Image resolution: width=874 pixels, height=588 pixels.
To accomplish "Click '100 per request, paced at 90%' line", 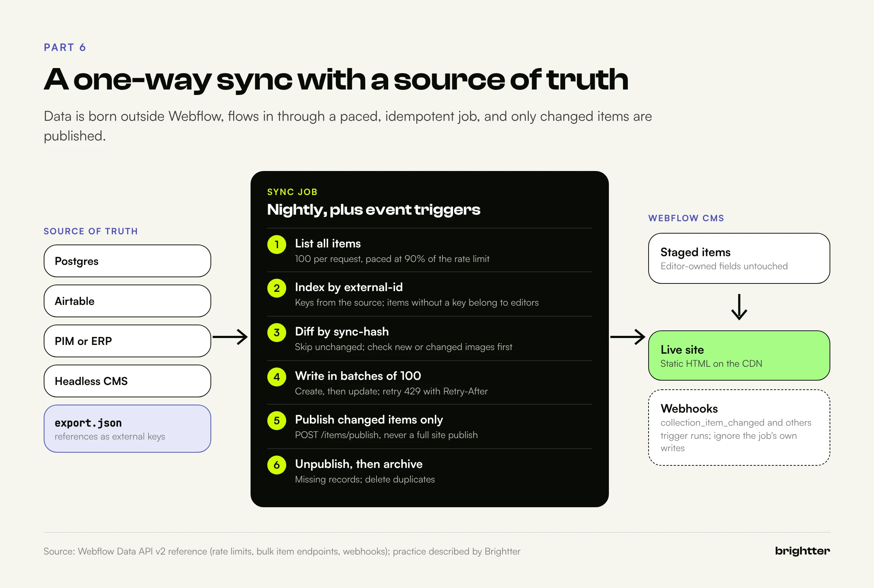I will [392, 259].
